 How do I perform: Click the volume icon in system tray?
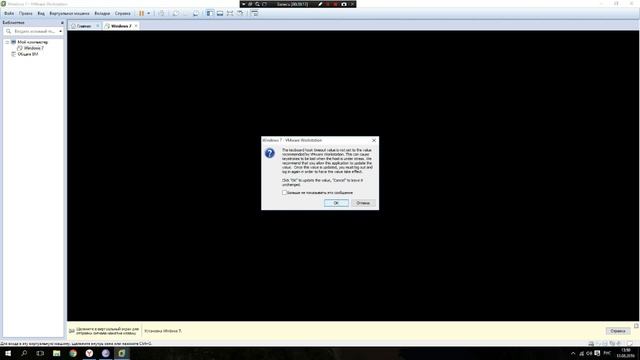[589, 353]
